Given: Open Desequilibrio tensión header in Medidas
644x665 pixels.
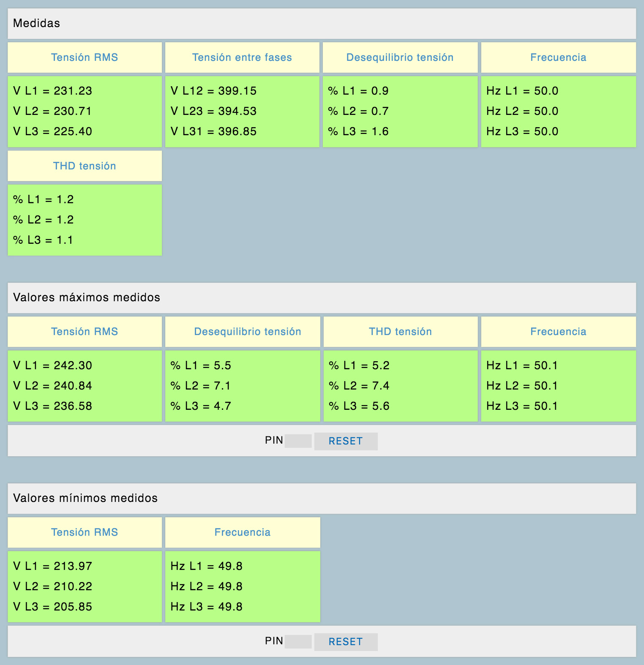Looking at the screenshot, I should pos(400,57).
